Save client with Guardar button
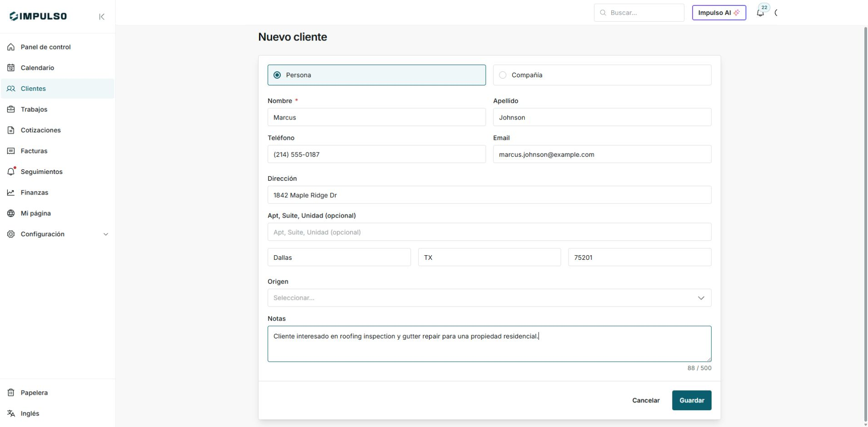The height and width of the screenshot is (427, 868). coord(692,400)
